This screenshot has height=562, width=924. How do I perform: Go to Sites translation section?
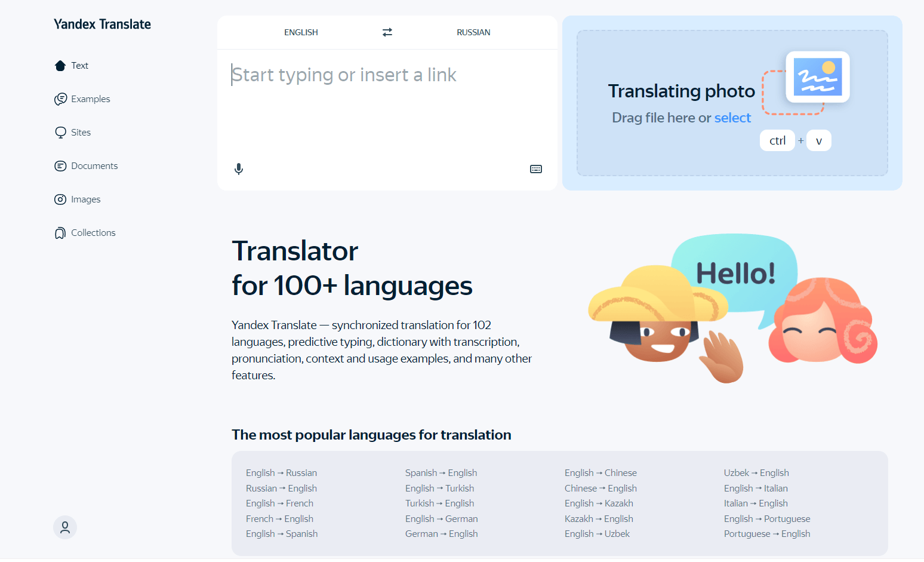[x=81, y=133]
